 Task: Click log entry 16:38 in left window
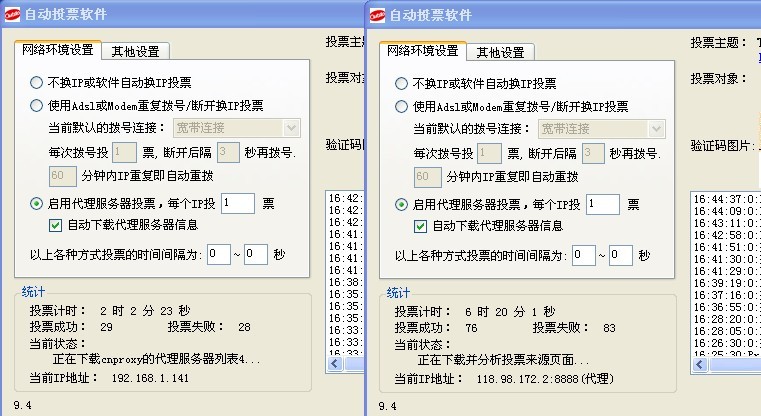click(x=346, y=283)
